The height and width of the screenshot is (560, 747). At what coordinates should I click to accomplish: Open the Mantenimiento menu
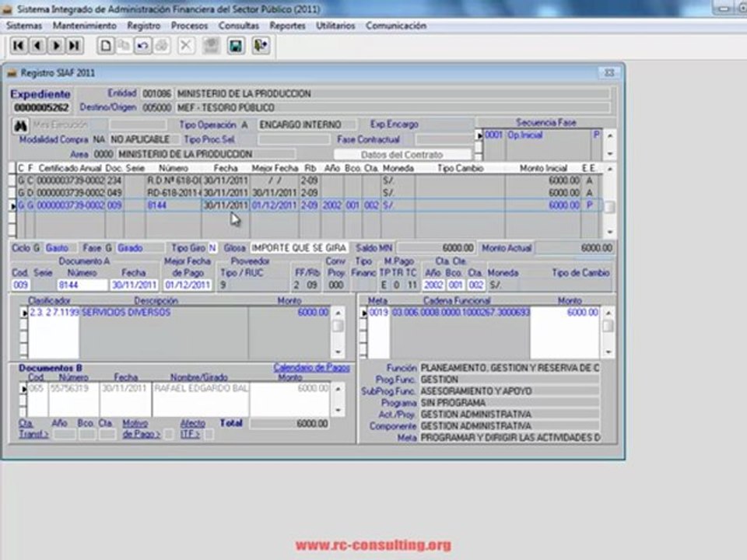coord(84,26)
